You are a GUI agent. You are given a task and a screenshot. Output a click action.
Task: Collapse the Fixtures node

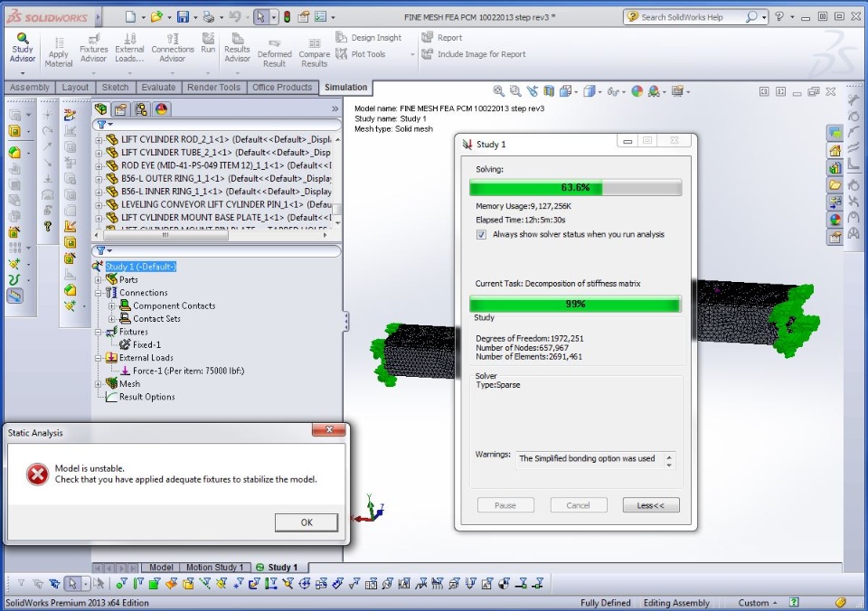point(99,332)
